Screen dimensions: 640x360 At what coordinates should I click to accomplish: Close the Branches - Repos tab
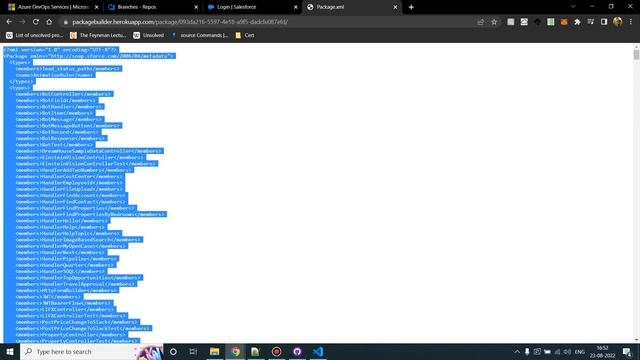[196, 7]
